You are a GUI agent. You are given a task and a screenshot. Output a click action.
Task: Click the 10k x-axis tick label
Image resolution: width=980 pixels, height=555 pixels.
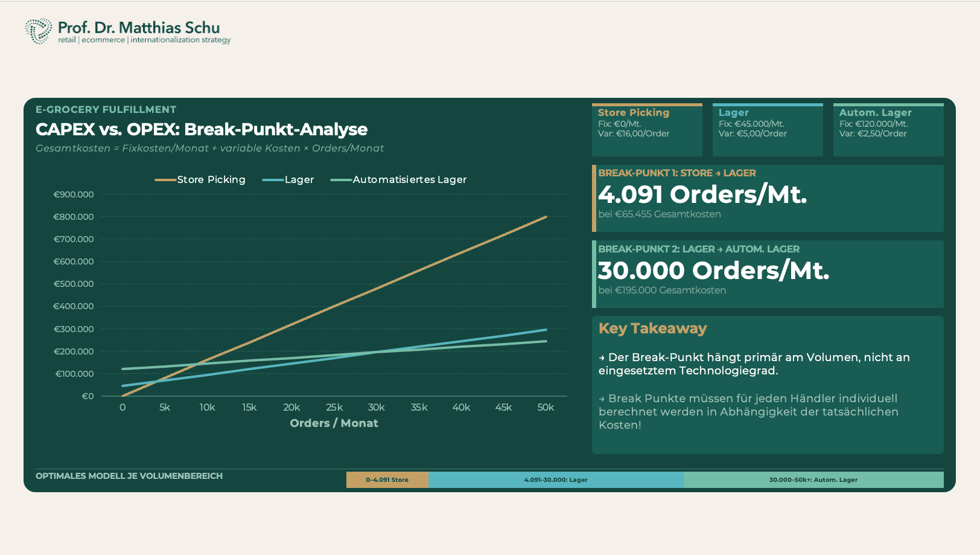(207, 408)
